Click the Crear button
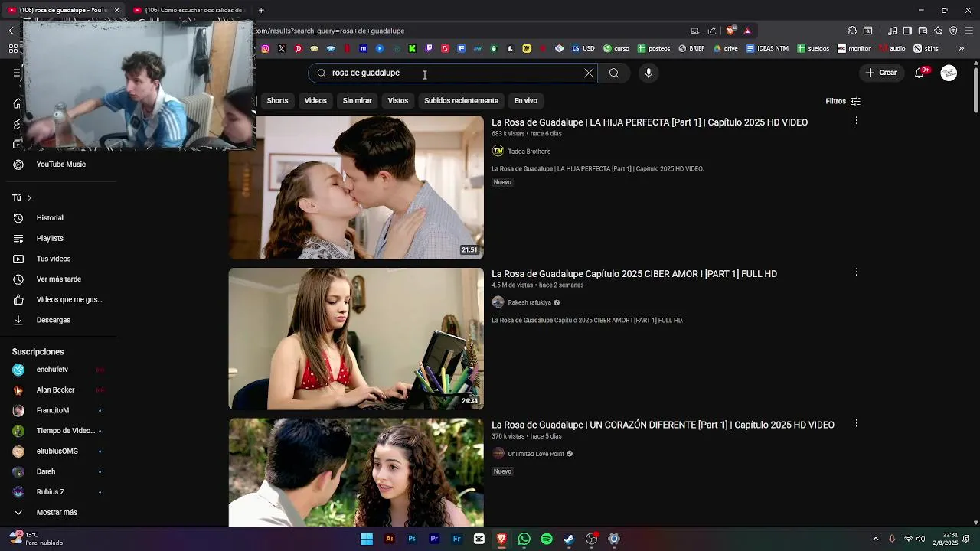Image resolution: width=980 pixels, height=551 pixels. 881,73
